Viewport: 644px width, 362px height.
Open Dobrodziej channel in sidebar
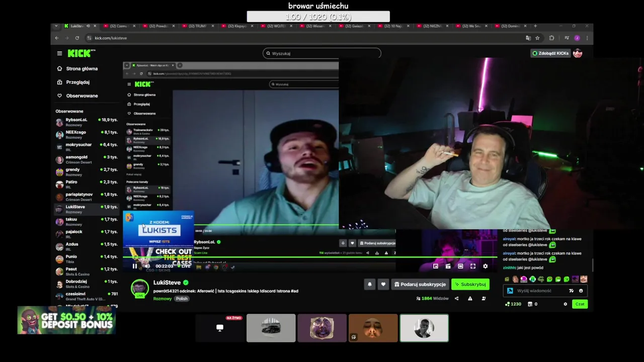[87, 284]
